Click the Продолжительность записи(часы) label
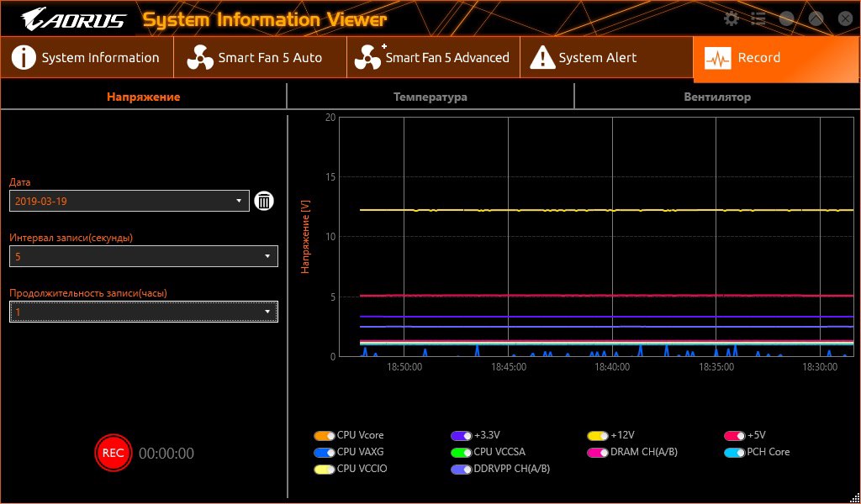Image resolution: width=861 pixels, height=504 pixels. click(87, 293)
